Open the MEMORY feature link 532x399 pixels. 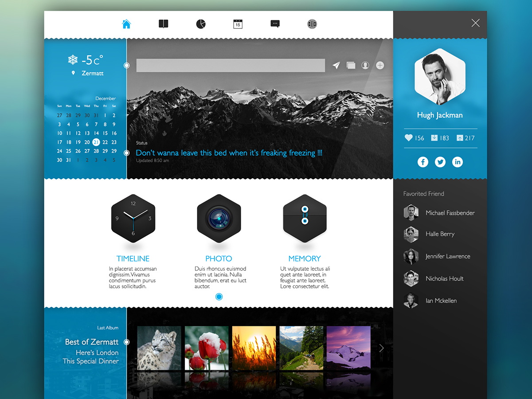305,258
